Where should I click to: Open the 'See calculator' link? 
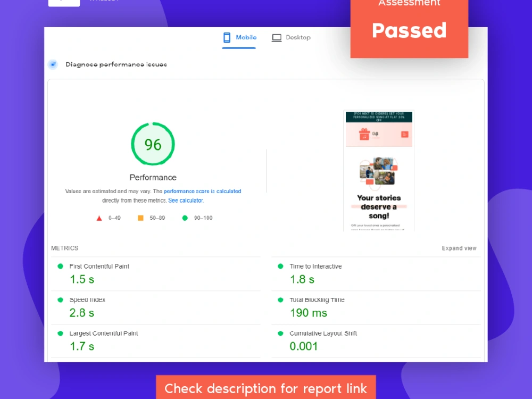pos(186,201)
